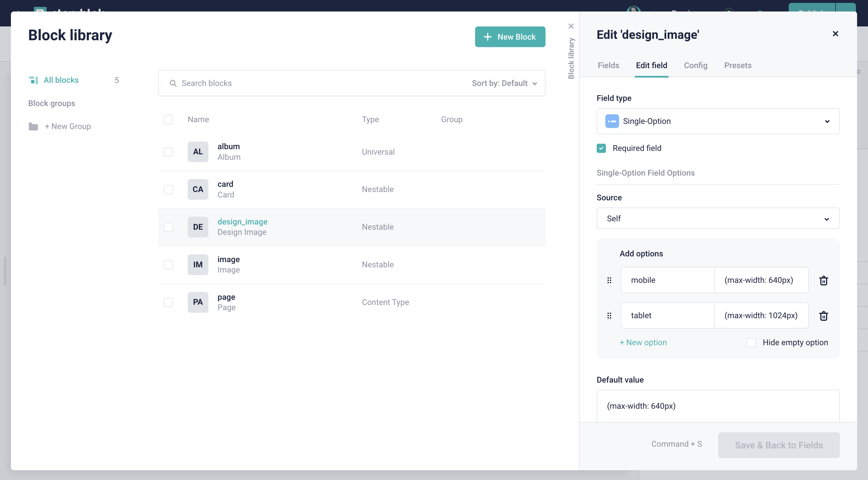The width and height of the screenshot is (868, 480).
Task: Delete the mobile option with trash icon
Action: point(823,281)
